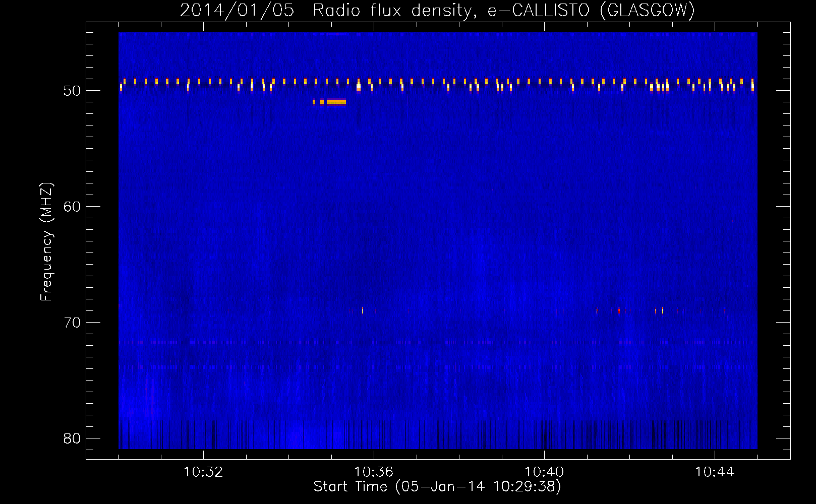Screen dimensions: 816x504
Task: Click the 10:40 time tick label
Action: coord(544,472)
